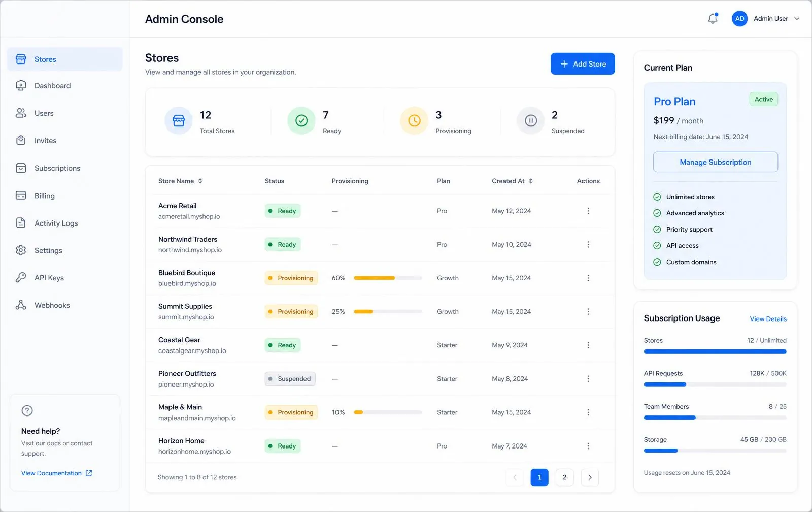Image resolution: width=812 pixels, height=512 pixels.
Task: Click the Webhooks icon in sidebar
Action: click(x=21, y=305)
